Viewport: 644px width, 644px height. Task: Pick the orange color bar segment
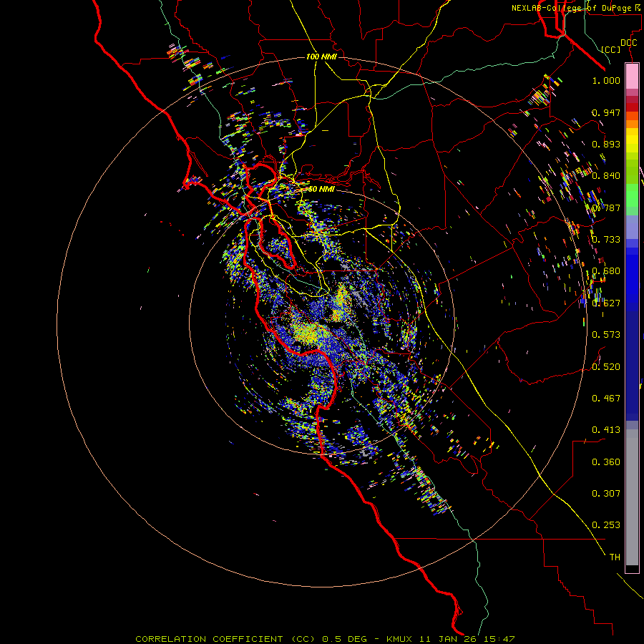click(x=632, y=124)
